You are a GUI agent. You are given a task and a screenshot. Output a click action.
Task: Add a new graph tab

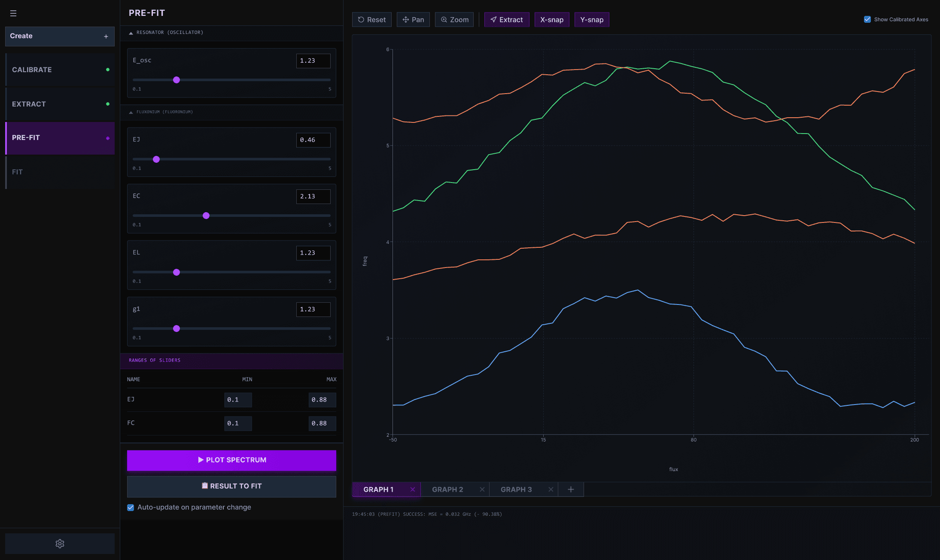coord(571,490)
